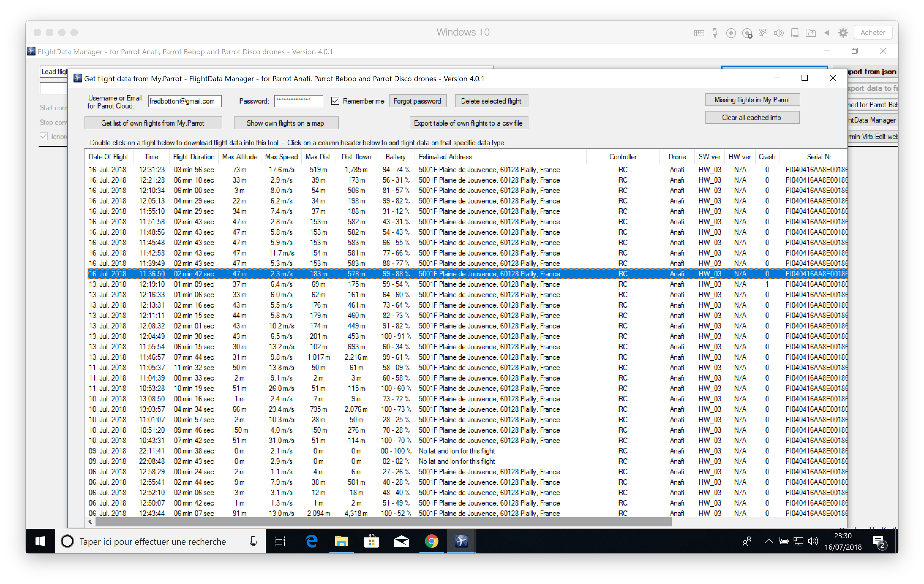Click the left arrow icon in Parallels toolbar
924x584 pixels.
[827, 33]
